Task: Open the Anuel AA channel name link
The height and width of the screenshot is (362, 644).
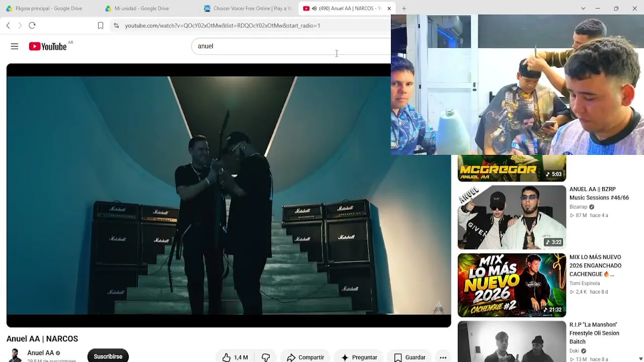Action: (x=41, y=353)
